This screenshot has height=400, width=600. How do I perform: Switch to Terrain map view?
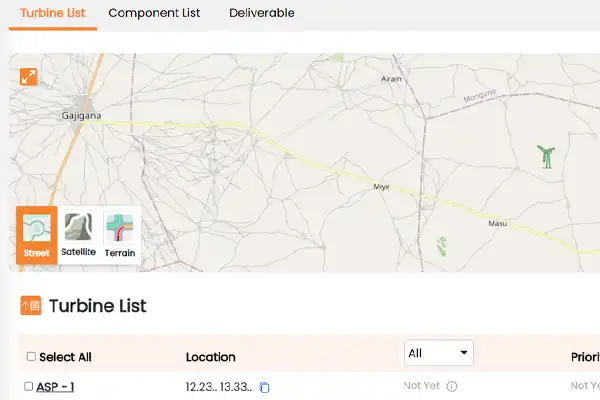tap(120, 235)
